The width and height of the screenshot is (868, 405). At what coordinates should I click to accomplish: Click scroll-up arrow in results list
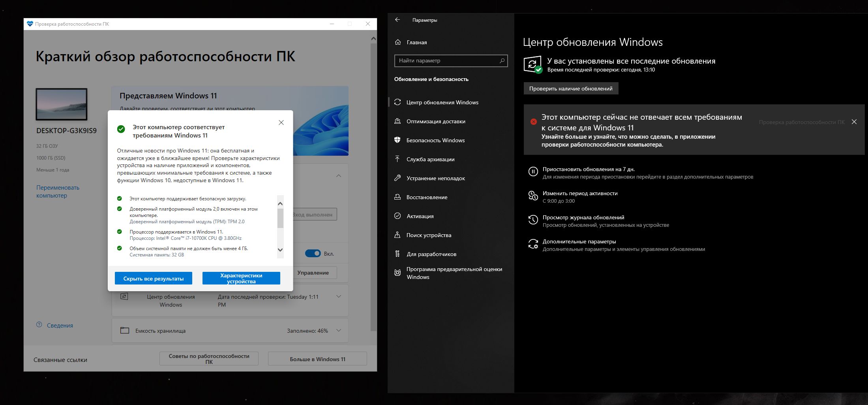[x=280, y=203]
